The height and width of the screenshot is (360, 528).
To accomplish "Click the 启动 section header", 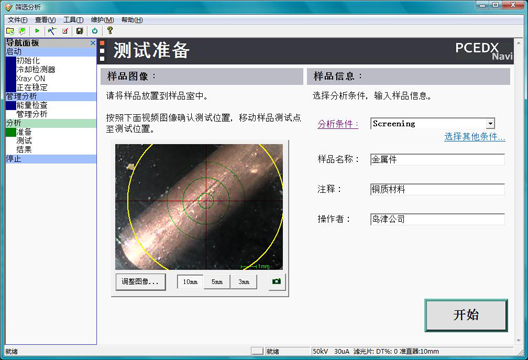I will point(51,52).
